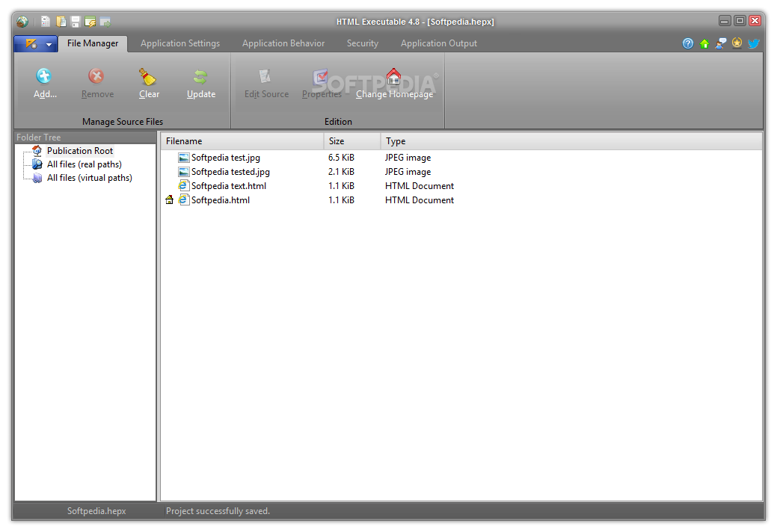The width and height of the screenshot is (777, 532).
Task: Open the user forum chat icon
Action: click(720, 43)
